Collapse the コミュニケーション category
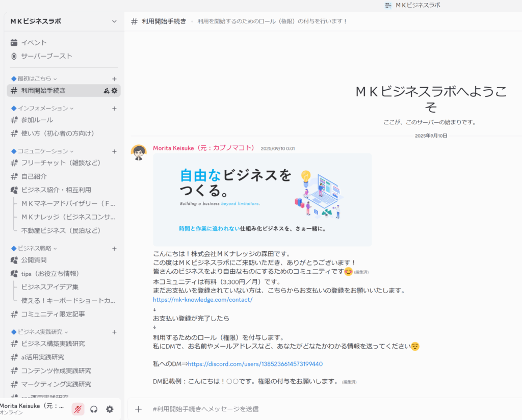The height and width of the screenshot is (420, 522). coord(43,151)
